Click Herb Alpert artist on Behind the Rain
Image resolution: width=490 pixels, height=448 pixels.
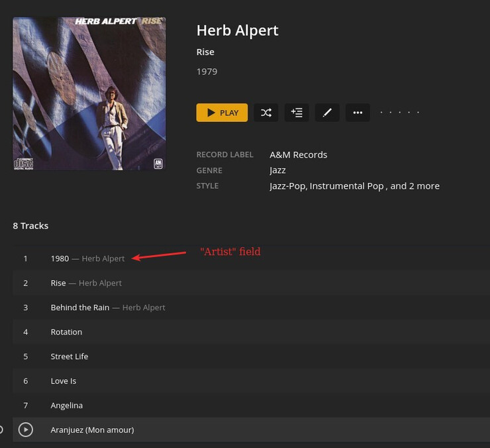[144, 308]
